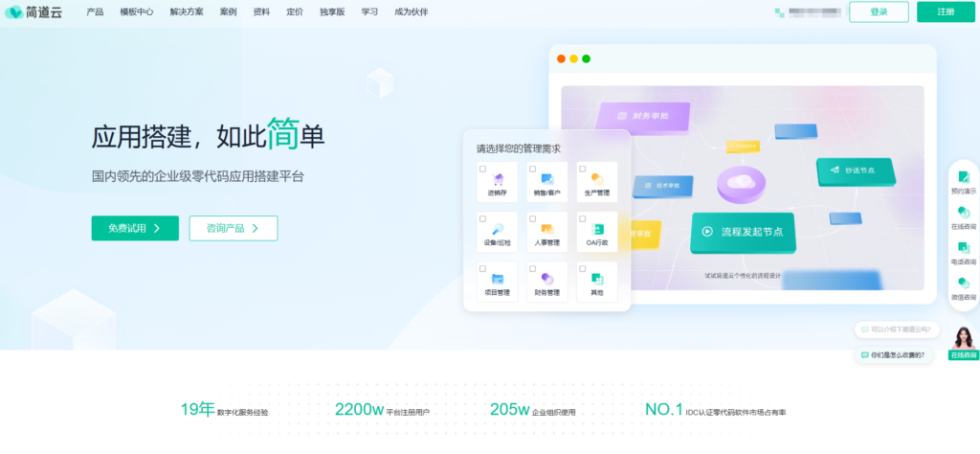The width and height of the screenshot is (980, 454).
Task: Click the 注册 button
Action: point(946,11)
